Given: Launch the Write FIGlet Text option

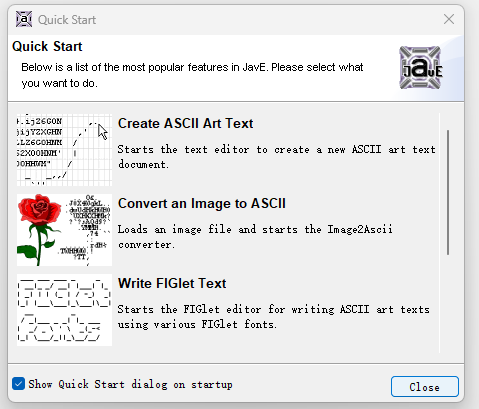Looking at the screenshot, I should 172,283.
